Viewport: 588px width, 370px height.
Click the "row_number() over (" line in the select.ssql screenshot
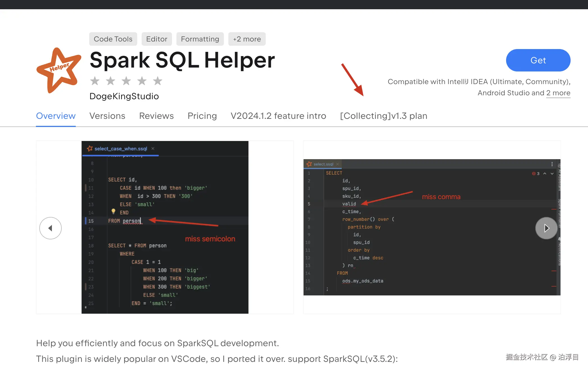368,219
